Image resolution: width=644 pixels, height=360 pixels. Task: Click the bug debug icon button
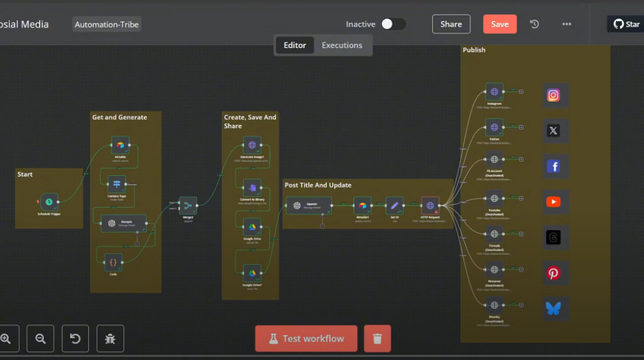[110, 338]
